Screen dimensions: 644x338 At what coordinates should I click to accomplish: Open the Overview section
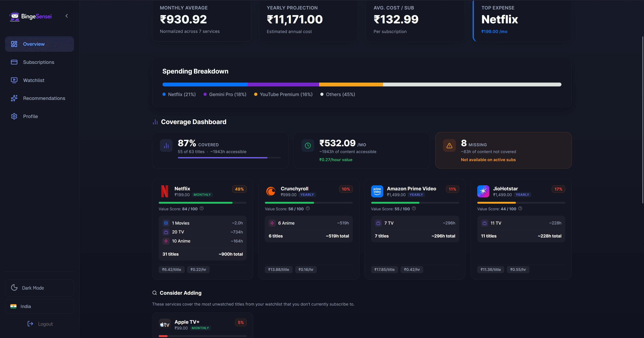pyautogui.click(x=39, y=44)
